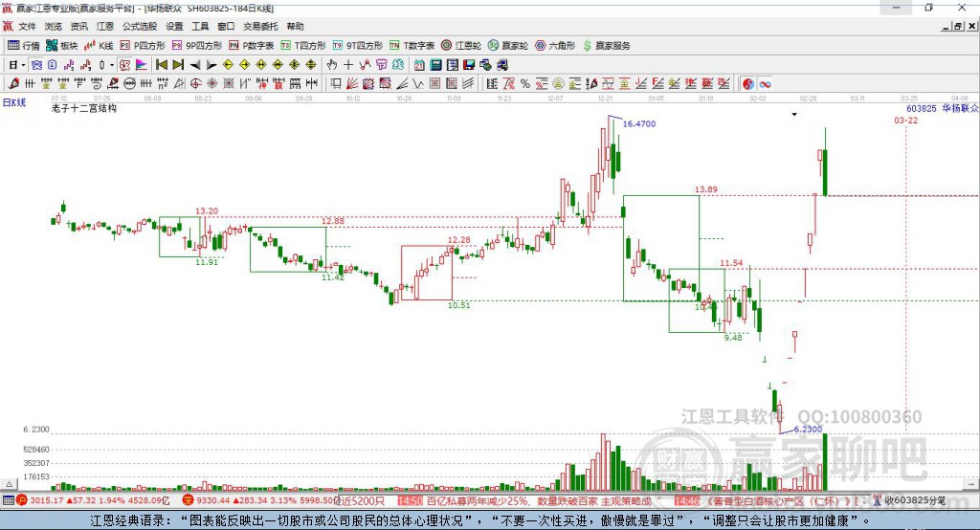
Task: Click the Shanghai index 3015.17 status
Action: [93, 500]
